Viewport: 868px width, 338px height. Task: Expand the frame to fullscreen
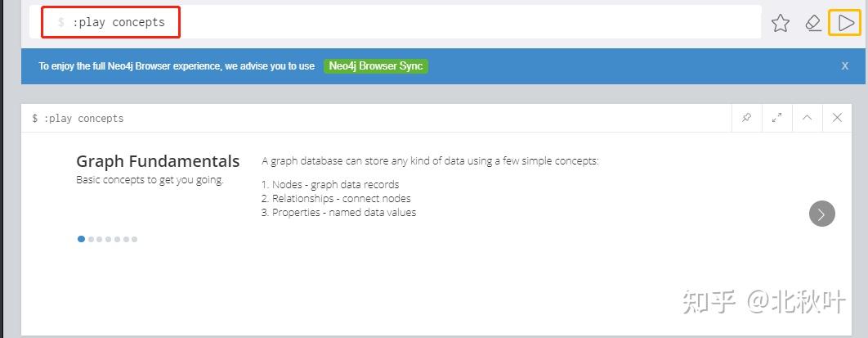pyautogui.click(x=776, y=118)
